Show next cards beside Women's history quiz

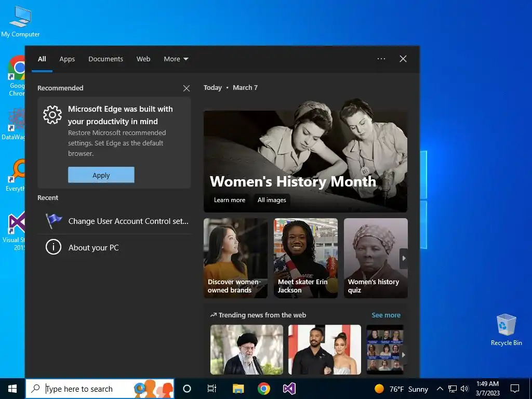(404, 258)
